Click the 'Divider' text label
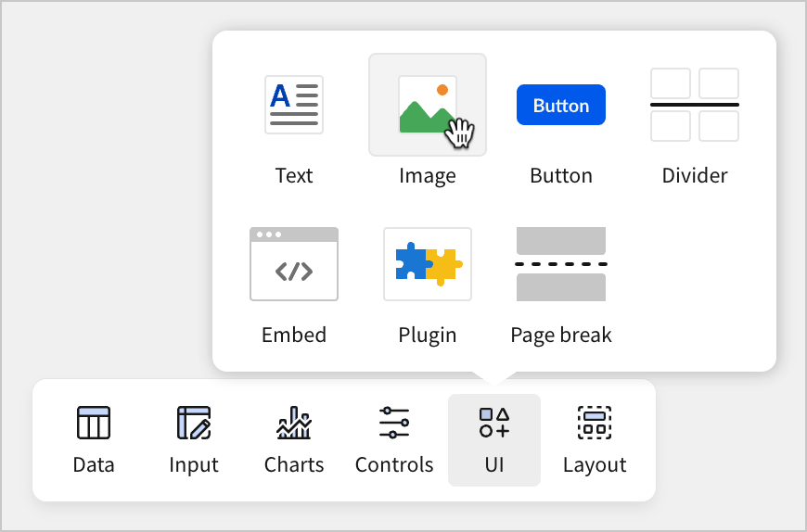Screen dimensions: 807x532 695,175
